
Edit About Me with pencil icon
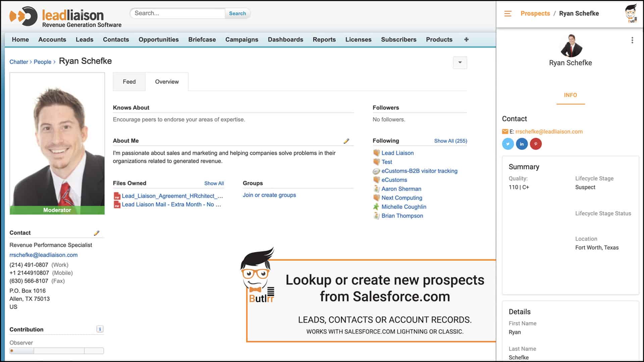tap(346, 141)
